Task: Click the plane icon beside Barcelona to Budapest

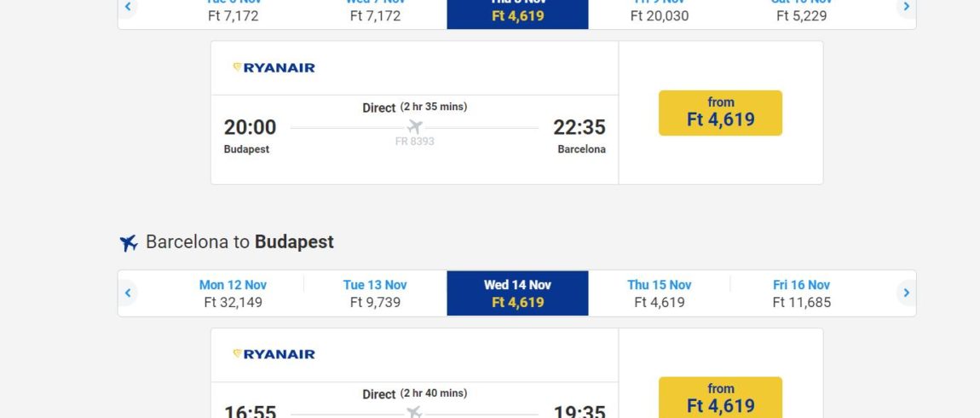Action: [129, 243]
